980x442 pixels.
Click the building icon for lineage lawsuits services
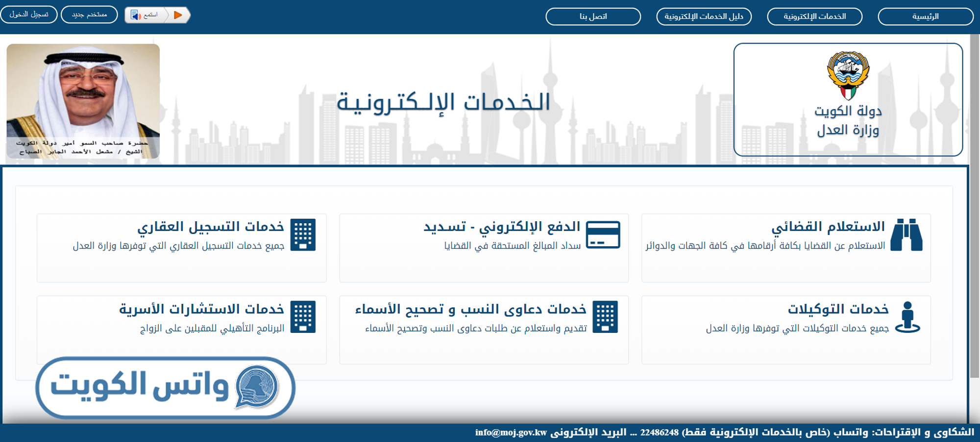click(605, 317)
